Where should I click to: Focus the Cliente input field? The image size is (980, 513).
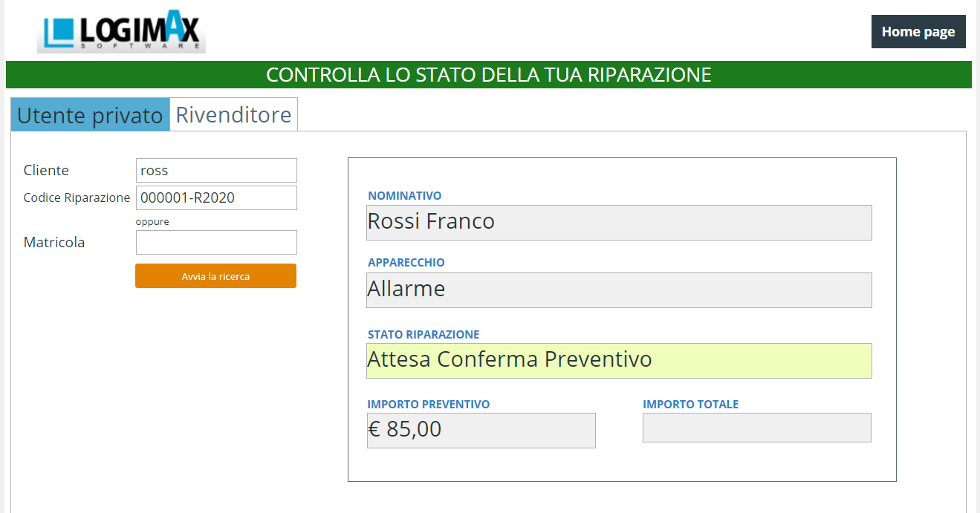pos(216,170)
